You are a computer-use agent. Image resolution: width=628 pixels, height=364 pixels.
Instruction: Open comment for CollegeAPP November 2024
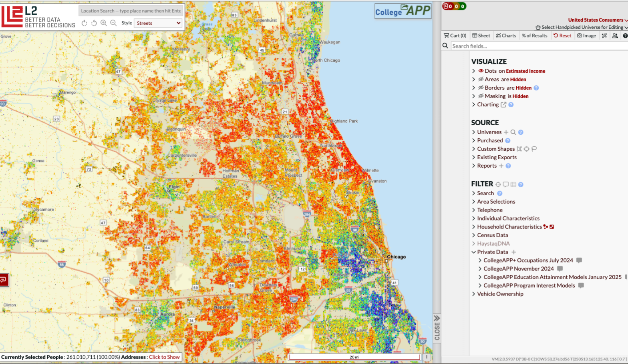coord(560,269)
